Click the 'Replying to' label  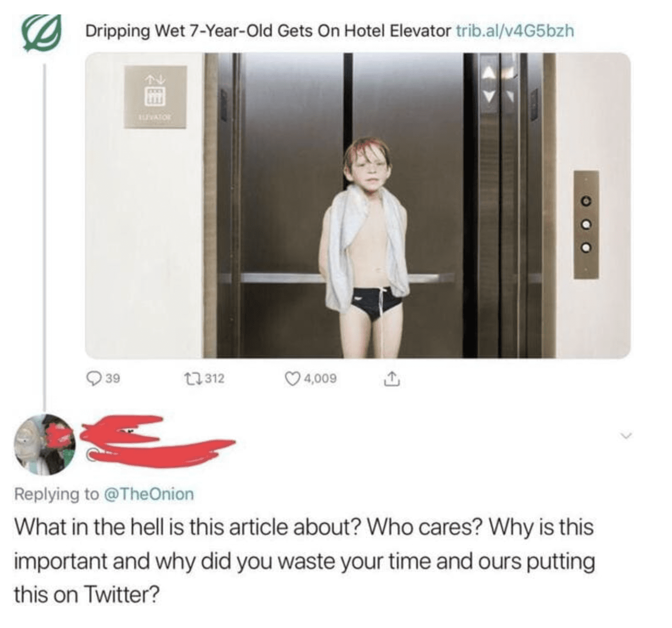click(56, 494)
